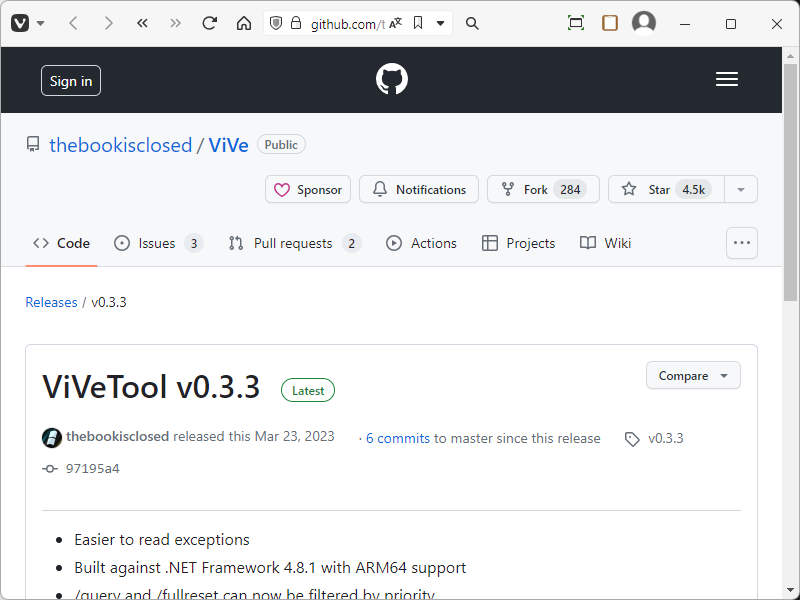Open the Wiki tab
800x600 pixels.
tap(606, 243)
